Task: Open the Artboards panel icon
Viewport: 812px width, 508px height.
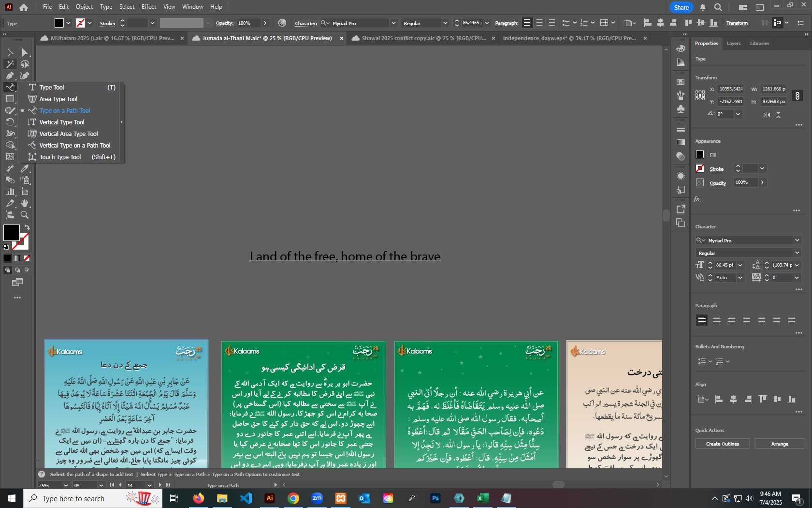Action: point(681,223)
